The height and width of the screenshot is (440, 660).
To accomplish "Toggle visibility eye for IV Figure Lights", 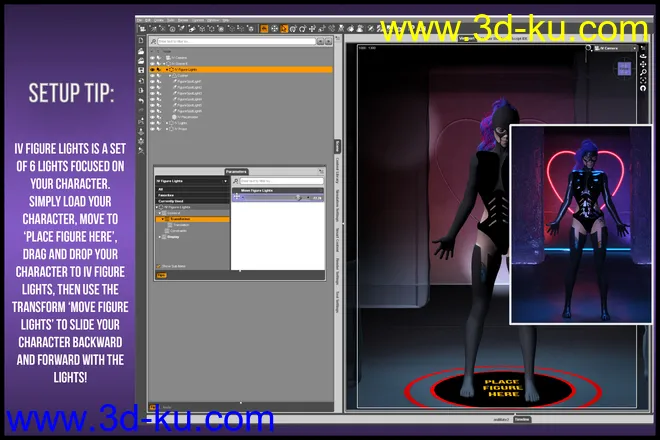I will tap(154, 70).
